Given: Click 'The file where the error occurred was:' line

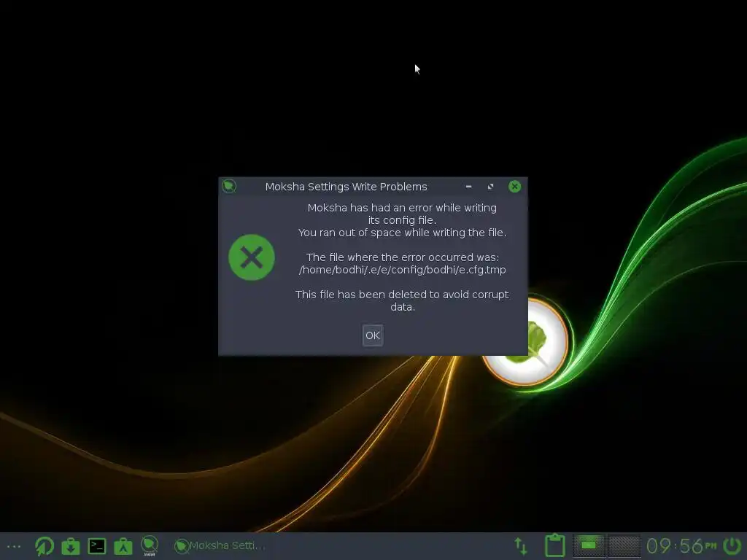Looking at the screenshot, I should pos(403,257).
